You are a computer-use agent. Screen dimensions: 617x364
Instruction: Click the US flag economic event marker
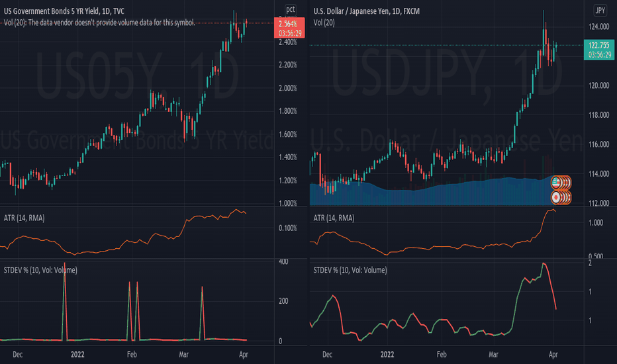click(x=556, y=182)
